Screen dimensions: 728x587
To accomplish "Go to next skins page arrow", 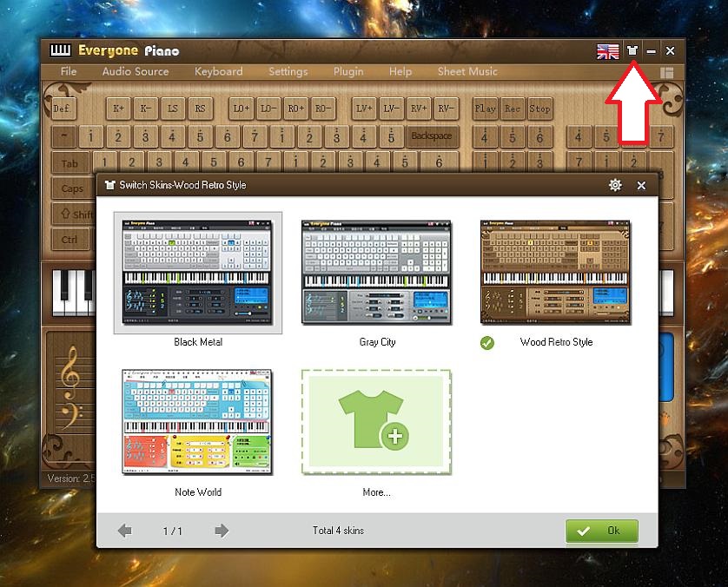I will [x=222, y=531].
